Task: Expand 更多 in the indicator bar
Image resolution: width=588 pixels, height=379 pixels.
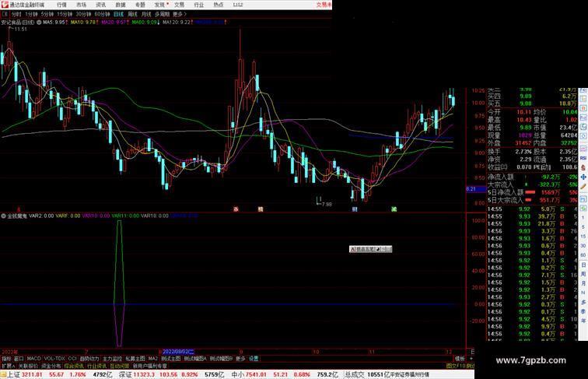Action: click(240, 359)
